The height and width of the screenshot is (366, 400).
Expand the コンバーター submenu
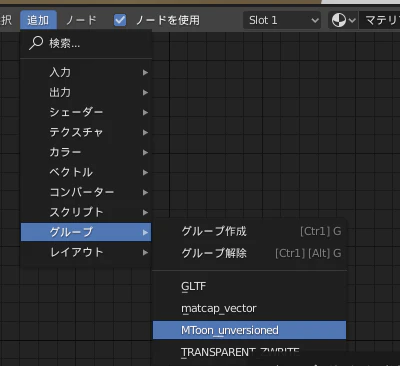(x=86, y=192)
